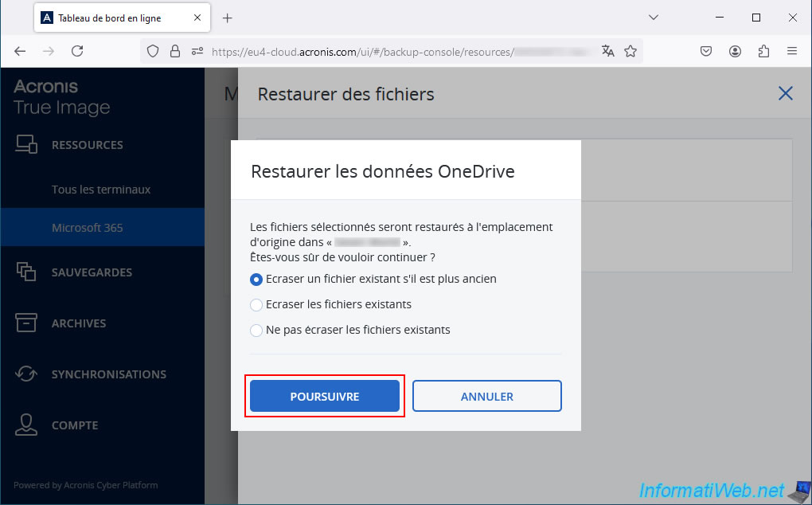The width and height of the screenshot is (812, 505).
Task: Open a new browser tab
Action: tap(228, 18)
